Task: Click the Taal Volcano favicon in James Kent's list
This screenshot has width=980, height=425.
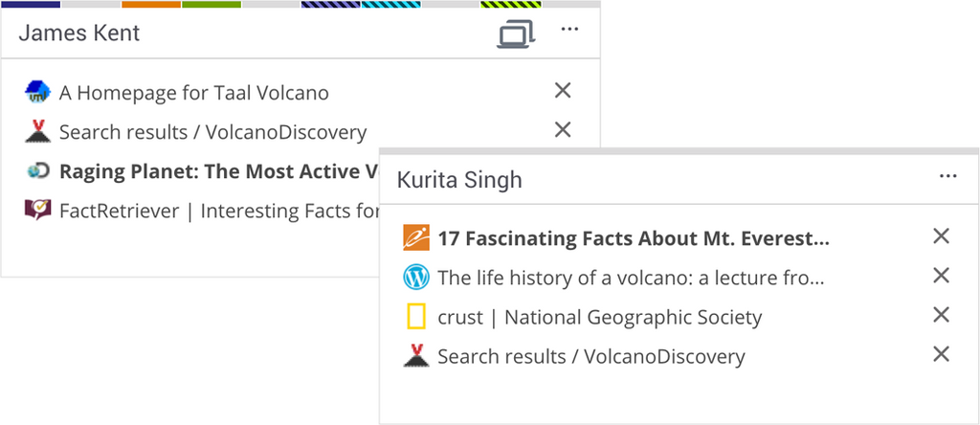Action: pos(37,93)
